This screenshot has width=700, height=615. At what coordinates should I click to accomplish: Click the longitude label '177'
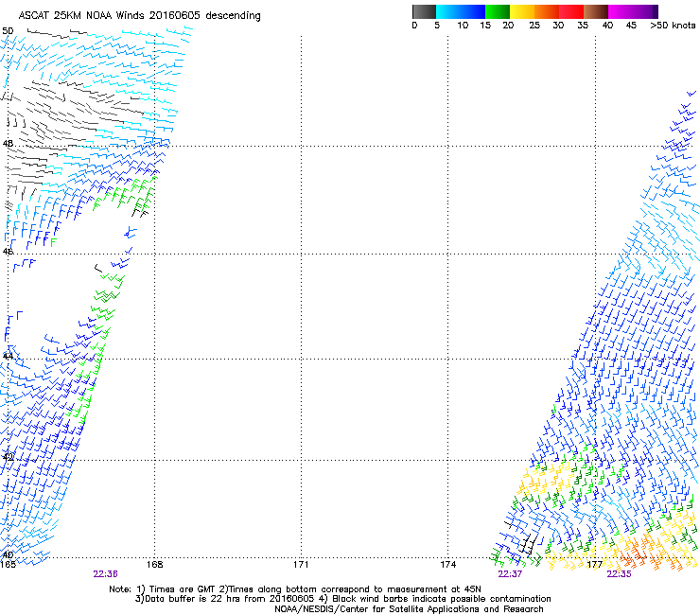[x=594, y=565]
